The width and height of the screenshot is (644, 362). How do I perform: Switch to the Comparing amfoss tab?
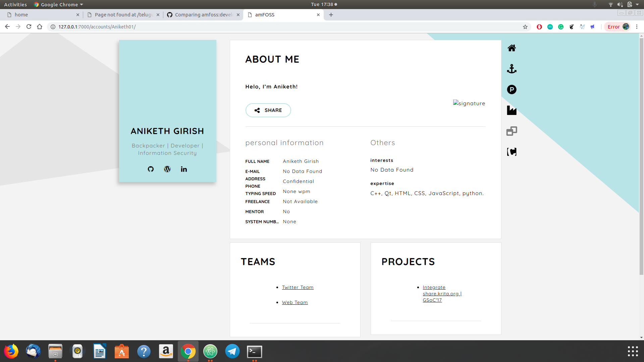pyautogui.click(x=203, y=15)
